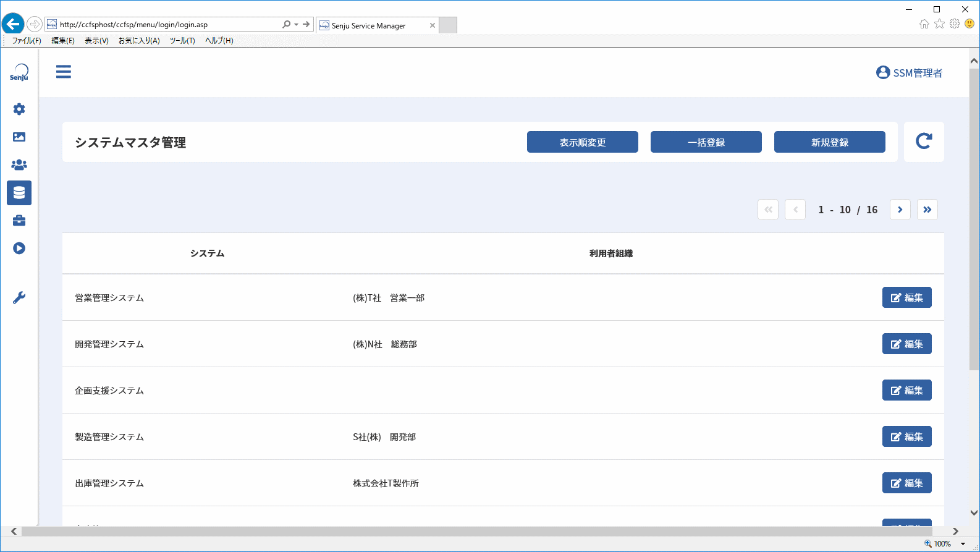Screen dimensions: 980x552
Task: Click the refresh reload icon button
Action: point(924,142)
